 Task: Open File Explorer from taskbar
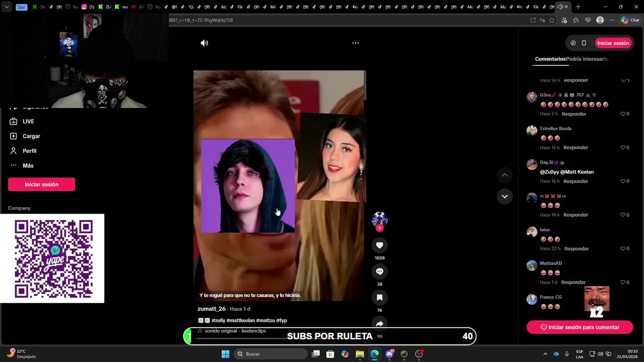click(360, 354)
